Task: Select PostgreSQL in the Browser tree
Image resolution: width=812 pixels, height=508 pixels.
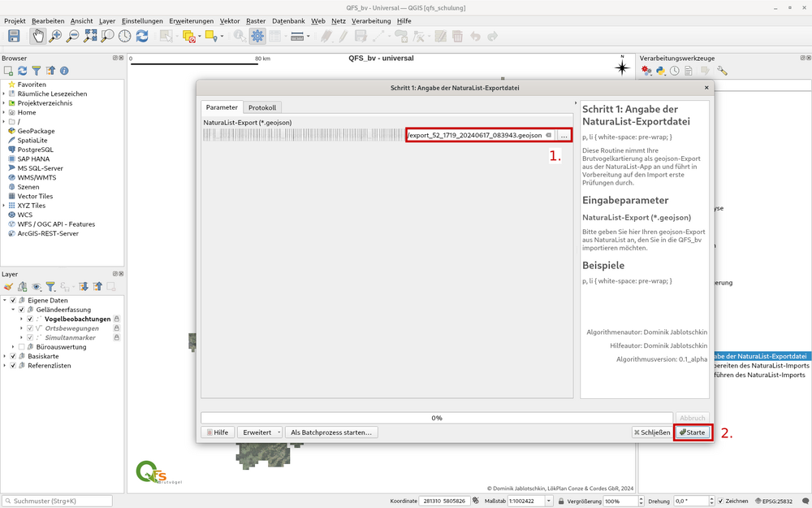Action: point(35,150)
